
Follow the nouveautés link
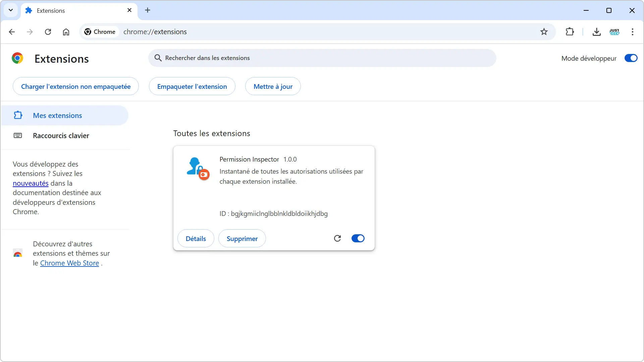(x=31, y=183)
